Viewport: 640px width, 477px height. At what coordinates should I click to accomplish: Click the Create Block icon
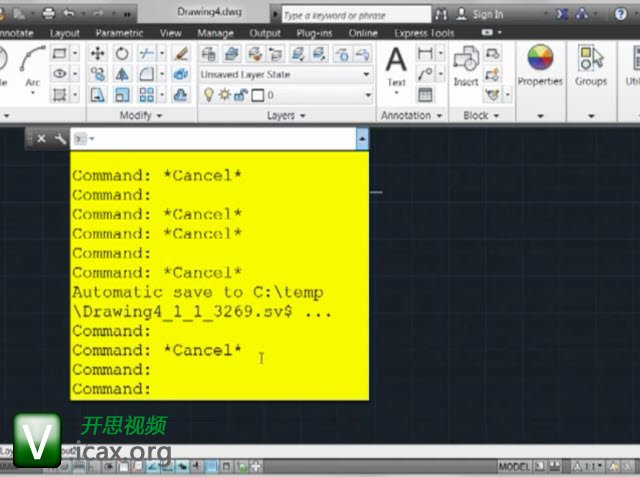493,53
